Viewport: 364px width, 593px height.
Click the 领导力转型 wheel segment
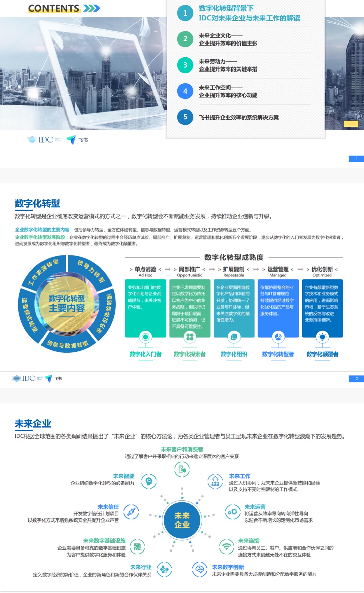[x=91, y=271]
